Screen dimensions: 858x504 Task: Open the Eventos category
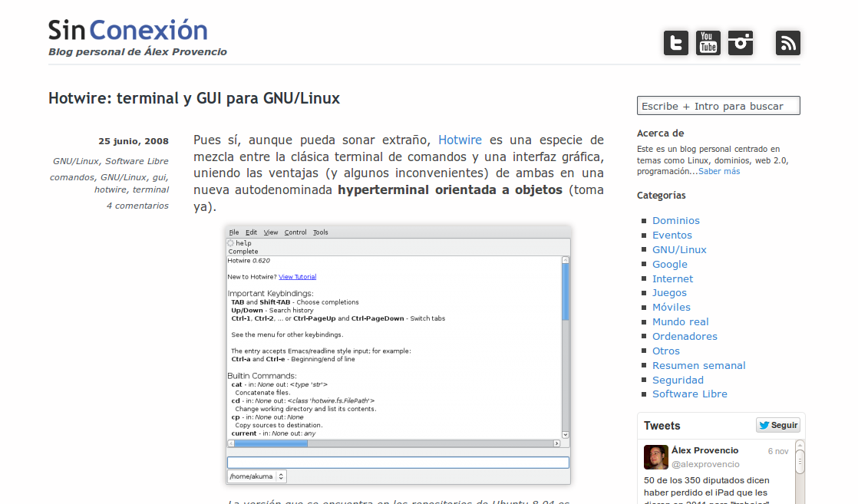click(672, 236)
